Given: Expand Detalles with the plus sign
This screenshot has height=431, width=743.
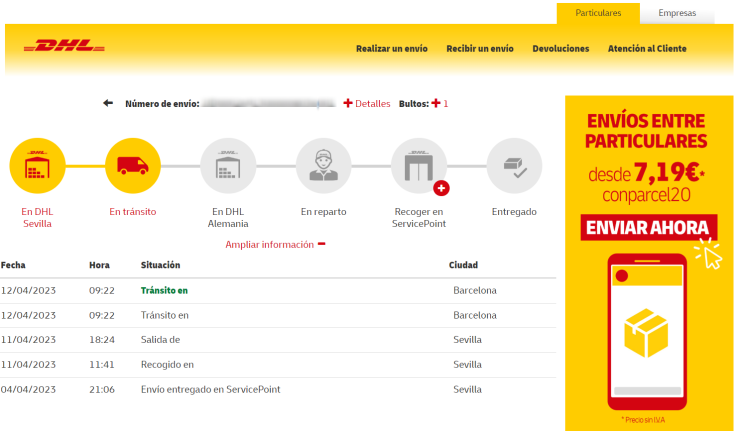Looking at the screenshot, I should 367,103.
